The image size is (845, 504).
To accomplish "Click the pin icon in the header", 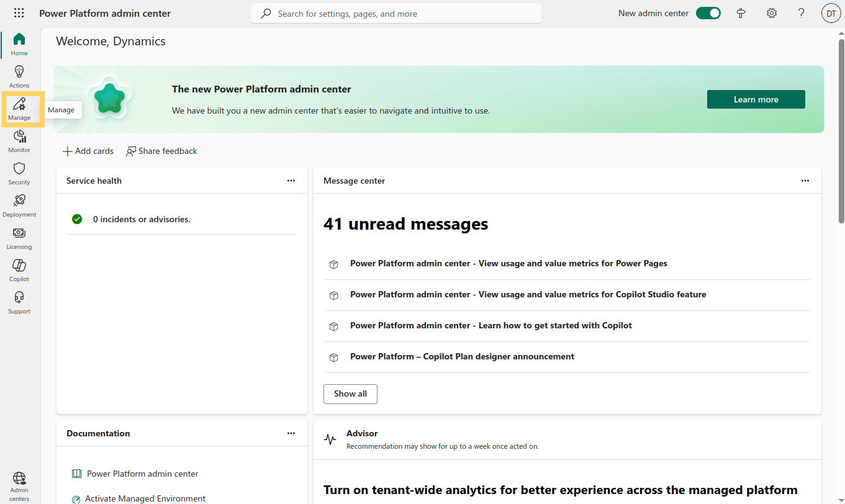I will coord(741,13).
